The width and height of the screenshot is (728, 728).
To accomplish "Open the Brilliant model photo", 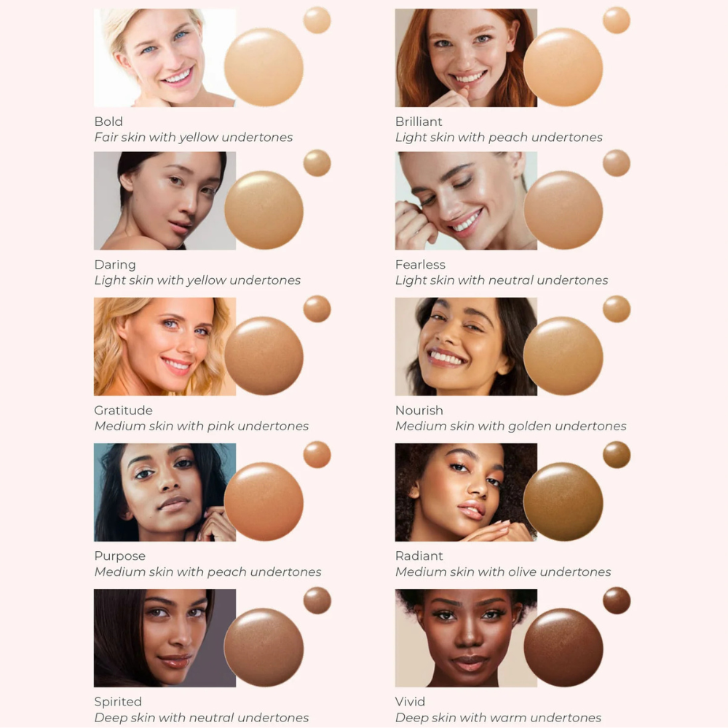I will click(466, 58).
